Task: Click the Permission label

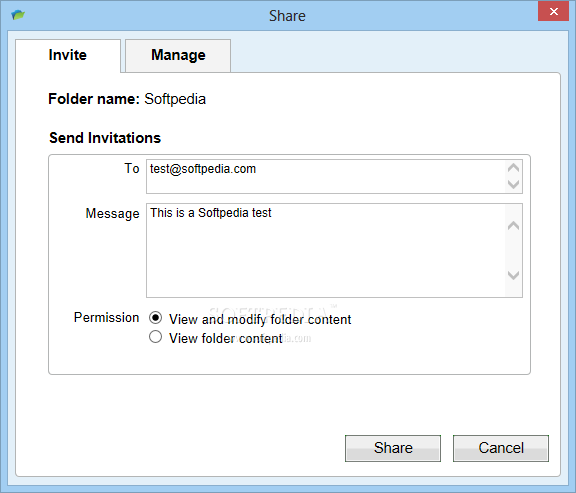Action: (x=107, y=317)
